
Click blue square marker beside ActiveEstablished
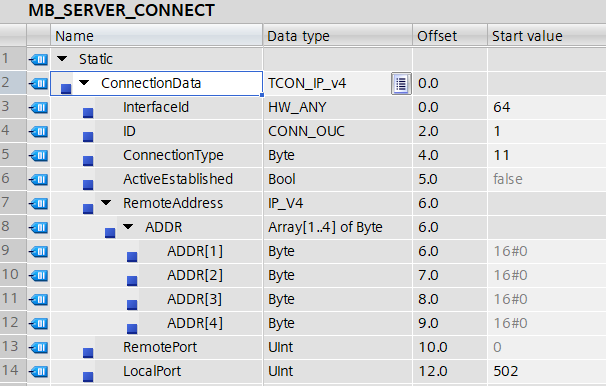[88, 185]
